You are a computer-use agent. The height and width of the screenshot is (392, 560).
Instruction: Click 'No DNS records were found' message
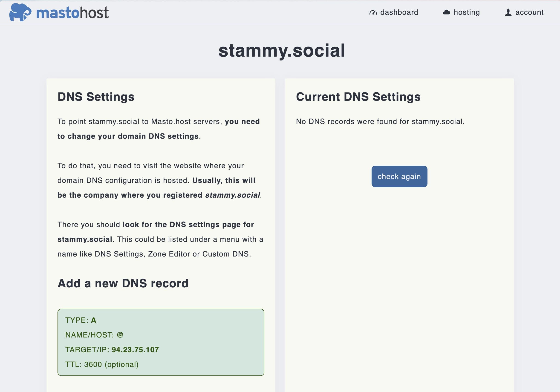(x=380, y=121)
